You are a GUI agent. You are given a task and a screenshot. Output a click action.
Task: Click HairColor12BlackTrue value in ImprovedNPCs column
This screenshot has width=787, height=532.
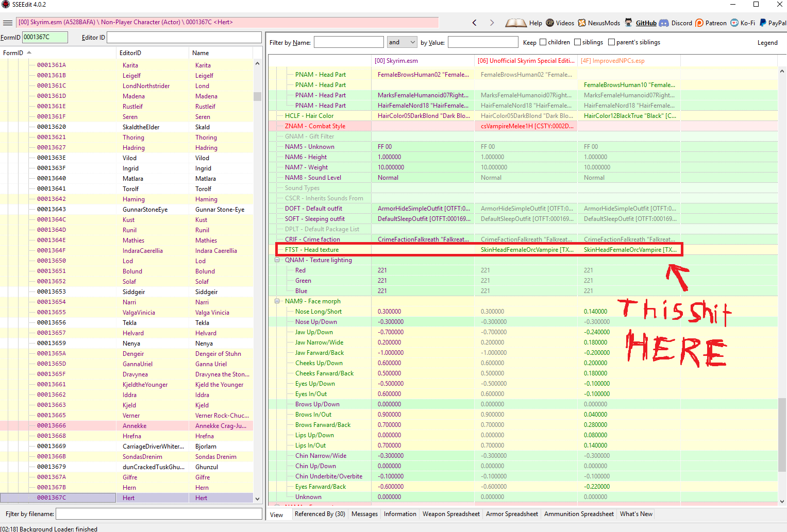(x=629, y=116)
